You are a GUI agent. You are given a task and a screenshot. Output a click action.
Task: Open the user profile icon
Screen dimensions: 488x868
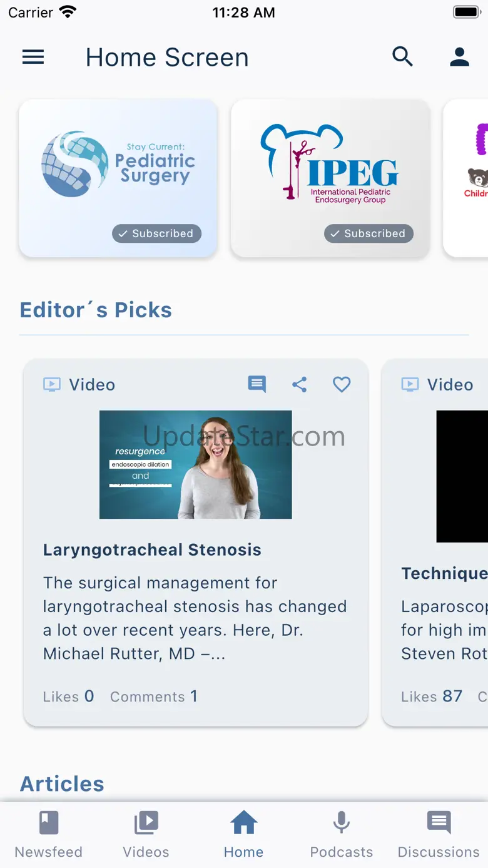pos(460,57)
